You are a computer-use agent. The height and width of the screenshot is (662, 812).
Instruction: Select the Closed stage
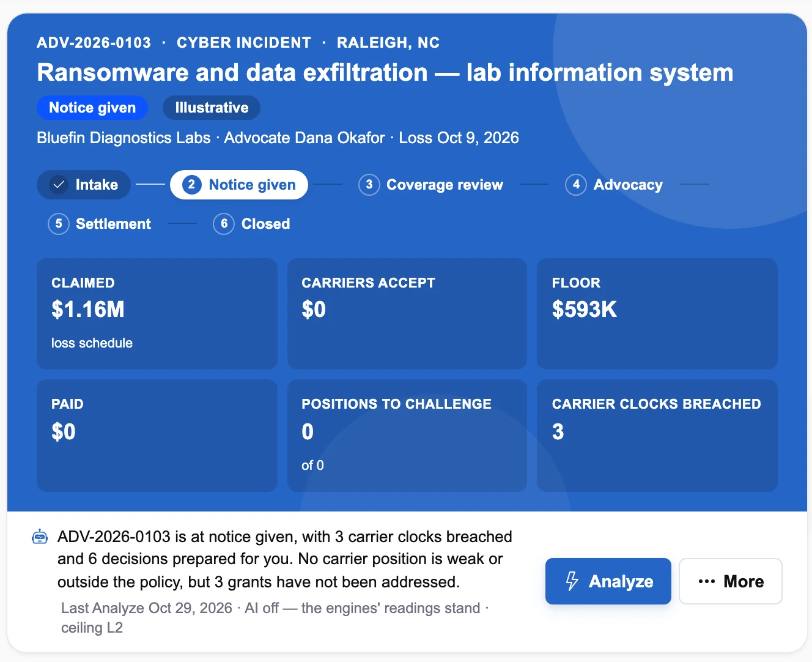pos(251,224)
